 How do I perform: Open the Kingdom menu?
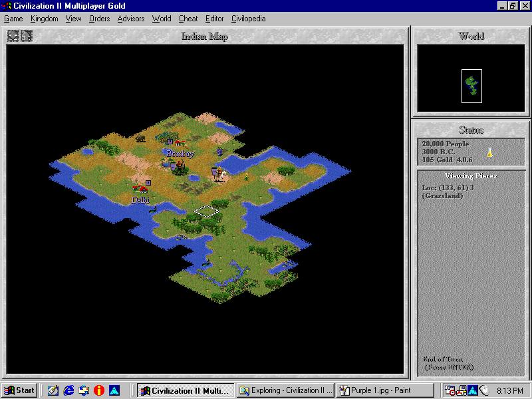pos(44,19)
